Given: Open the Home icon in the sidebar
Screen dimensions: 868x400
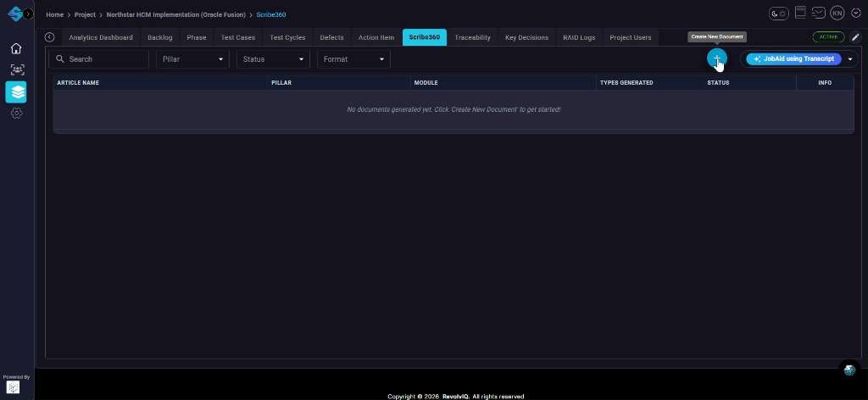Looking at the screenshot, I should tap(16, 48).
